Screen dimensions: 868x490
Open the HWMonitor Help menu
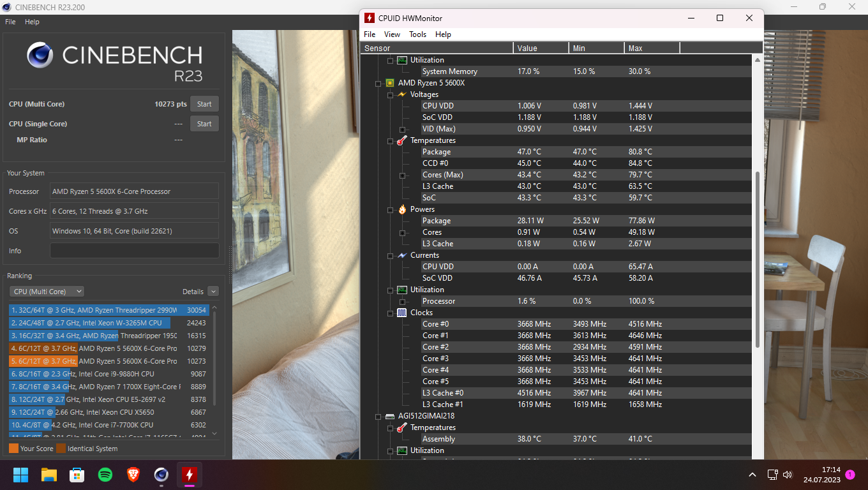coord(443,34)
